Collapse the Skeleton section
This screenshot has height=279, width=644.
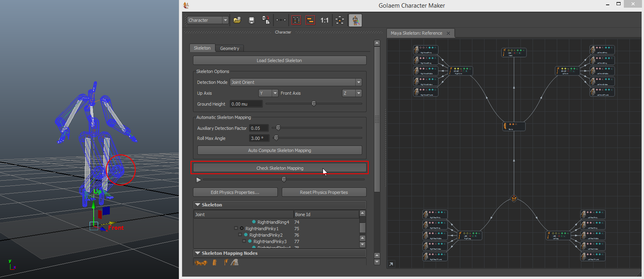(198, 205)
